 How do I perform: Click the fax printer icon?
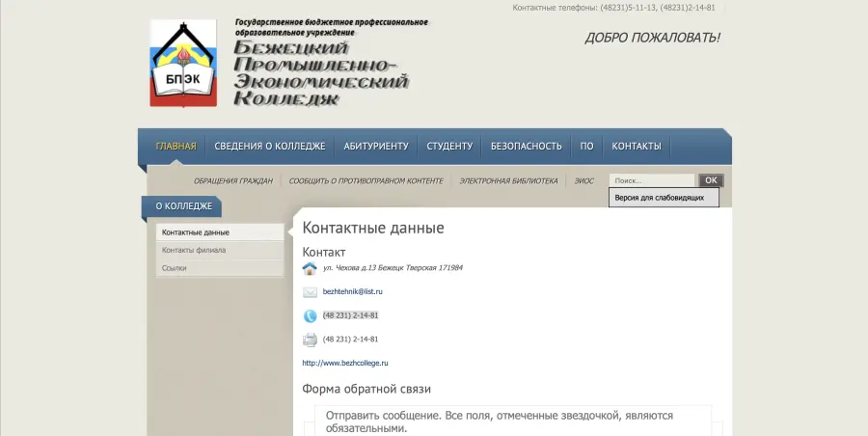point(310,340)
